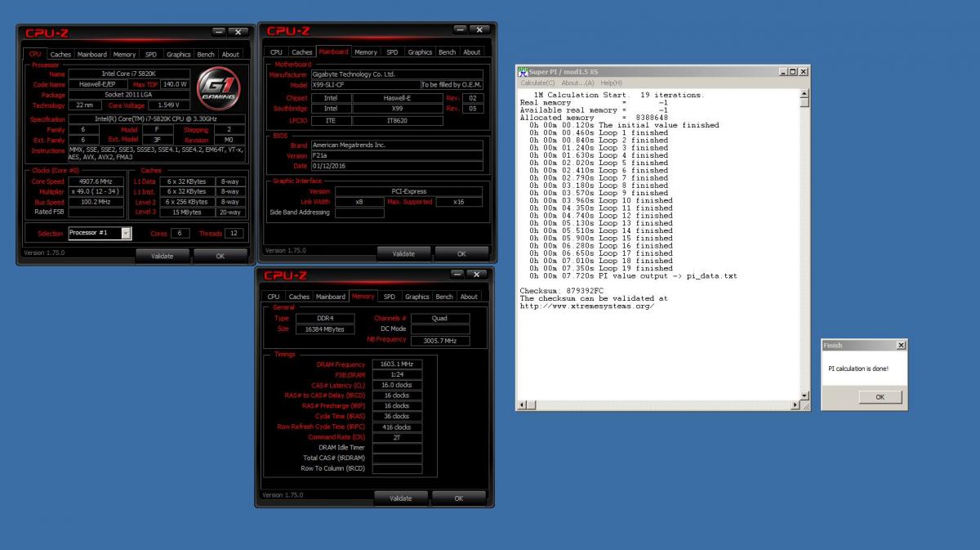Viewport: 980px width, 550px height.
Task: Click the memory type value "DDR4"
Action: (327, 318)
